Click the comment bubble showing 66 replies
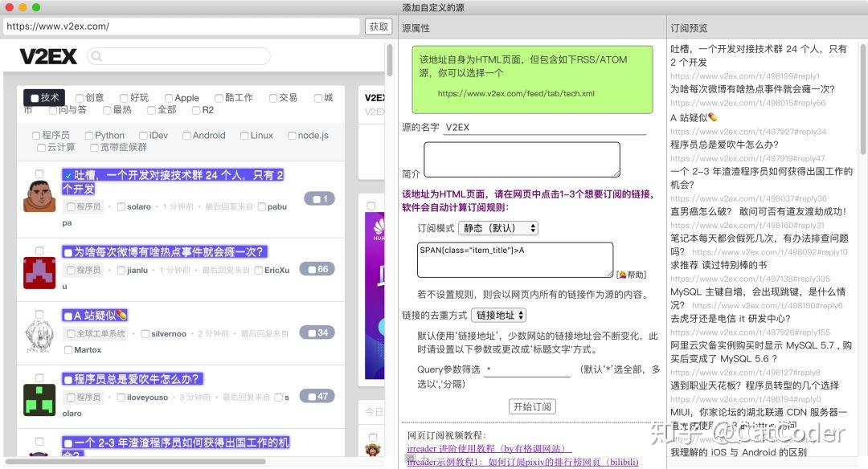Screen dimensions: 868x469 pyautogui.click(x=317, y=268)
